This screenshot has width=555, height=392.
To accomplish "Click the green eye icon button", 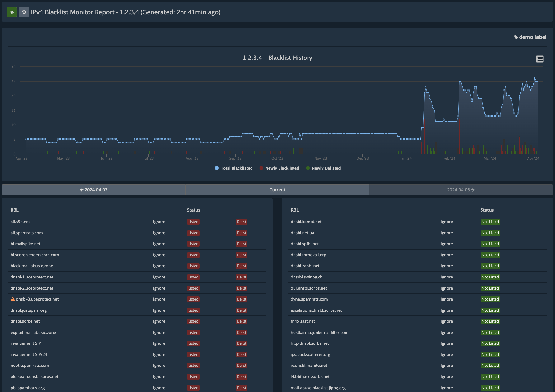I will pos(12,12).
